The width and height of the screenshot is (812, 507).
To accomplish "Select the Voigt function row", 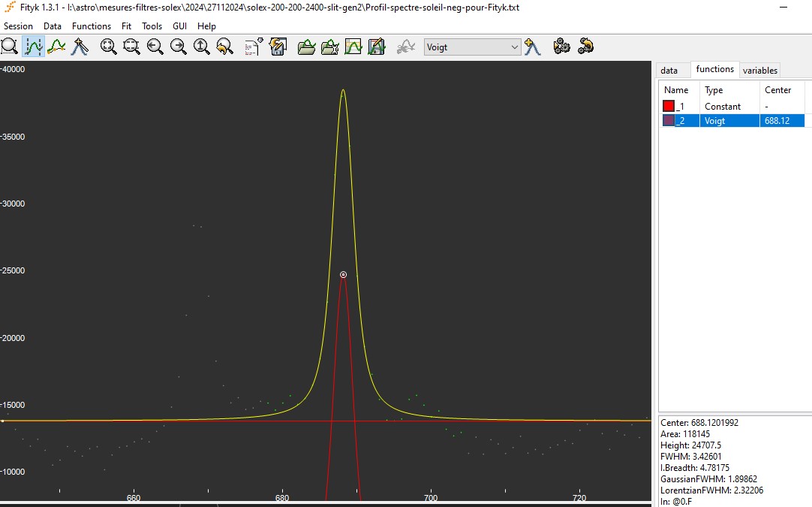I will pos(732,120).
